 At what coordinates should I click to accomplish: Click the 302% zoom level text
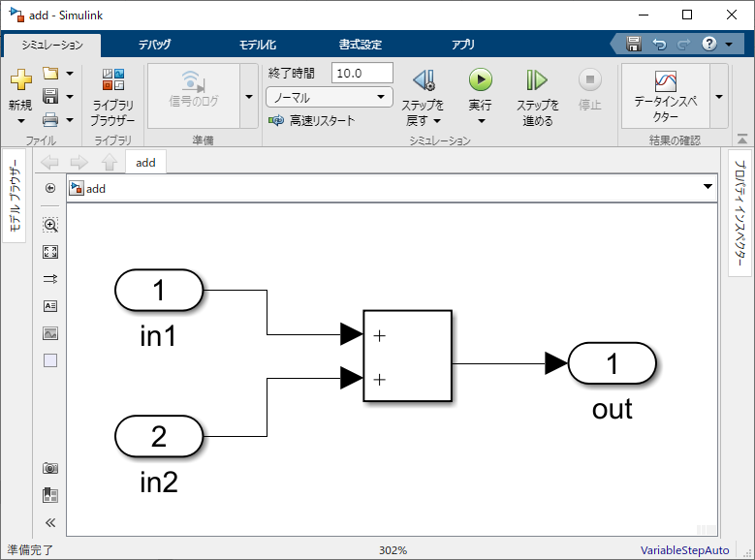tap(393, 550)
